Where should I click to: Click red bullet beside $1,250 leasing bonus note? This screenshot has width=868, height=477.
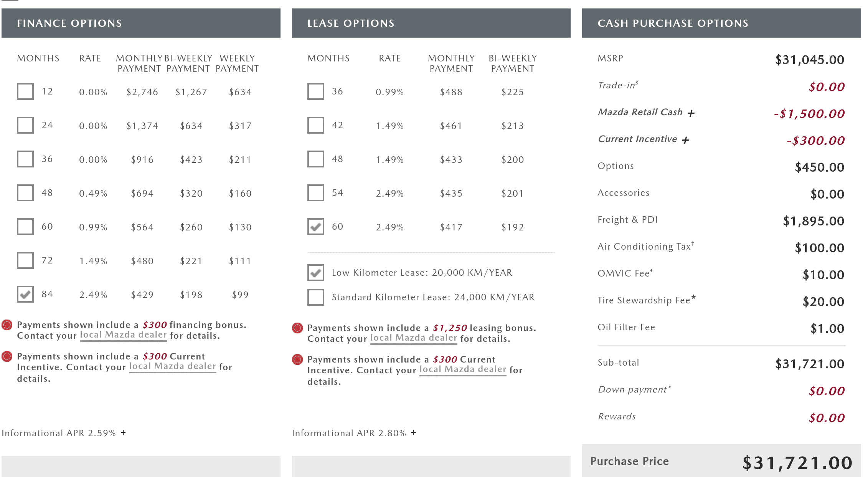tap(297, 328)
